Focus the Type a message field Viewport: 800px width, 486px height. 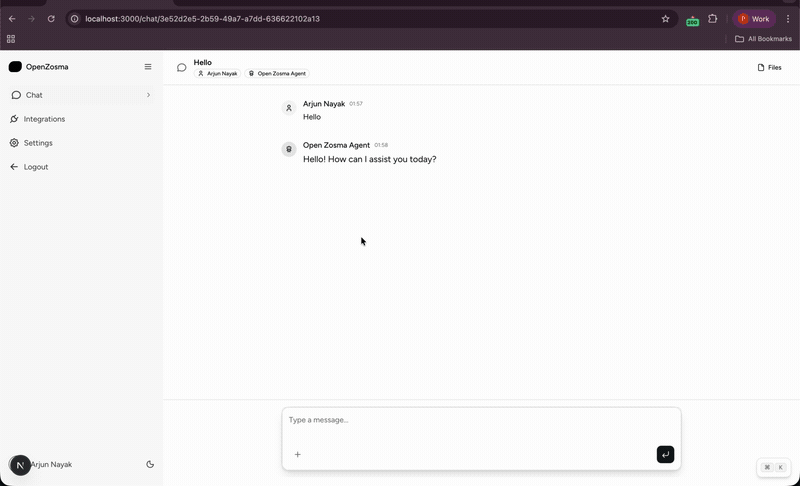[480, 420]
